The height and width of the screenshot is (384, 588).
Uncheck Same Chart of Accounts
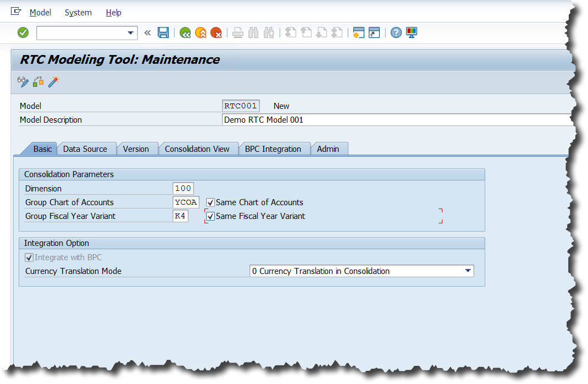coord(210,202)
